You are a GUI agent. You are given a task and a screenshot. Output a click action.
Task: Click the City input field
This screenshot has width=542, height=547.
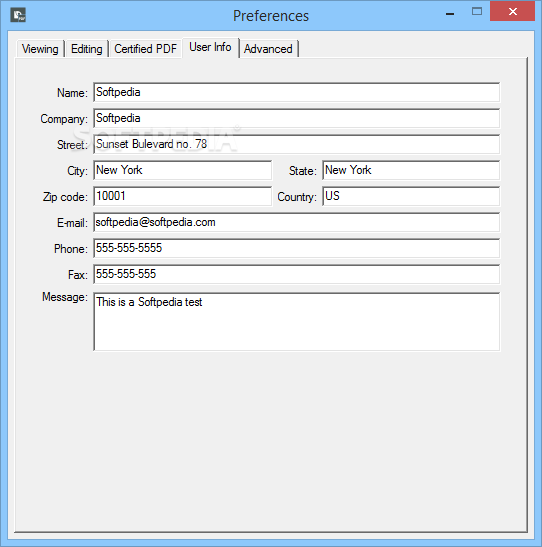pos(182,170)
